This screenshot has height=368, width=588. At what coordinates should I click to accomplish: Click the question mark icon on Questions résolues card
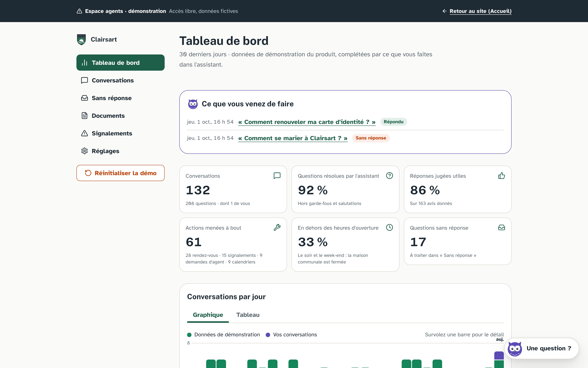(390, 176)
